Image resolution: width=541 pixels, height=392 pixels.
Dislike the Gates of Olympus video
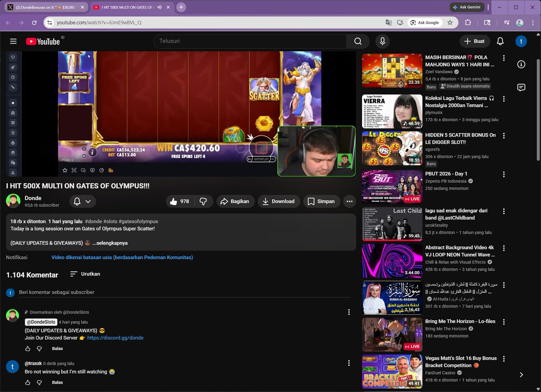pyautogui.click(x=203, y=201)
